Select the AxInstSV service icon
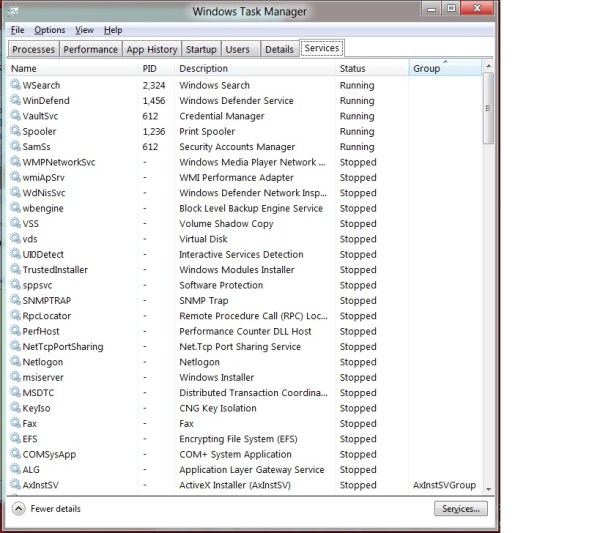This screenshot has width=600, height=533. [15, 485]
